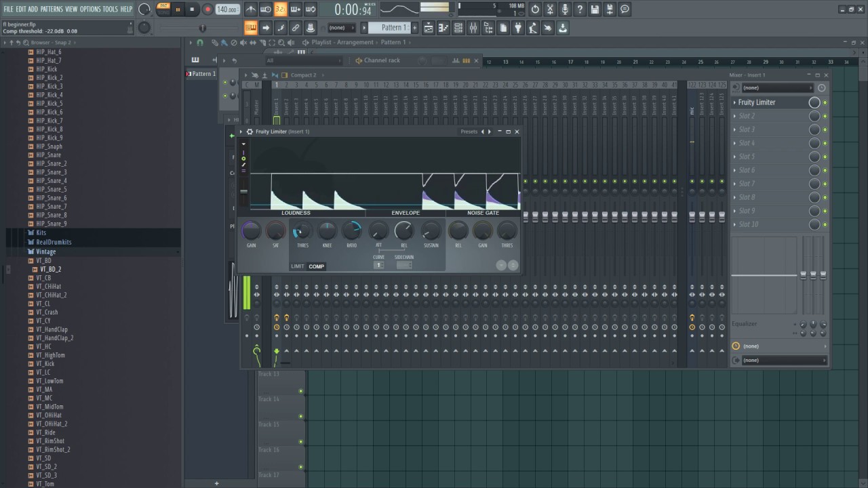Toggle the 3.2.1 countdown before recording

click(281, 9)
